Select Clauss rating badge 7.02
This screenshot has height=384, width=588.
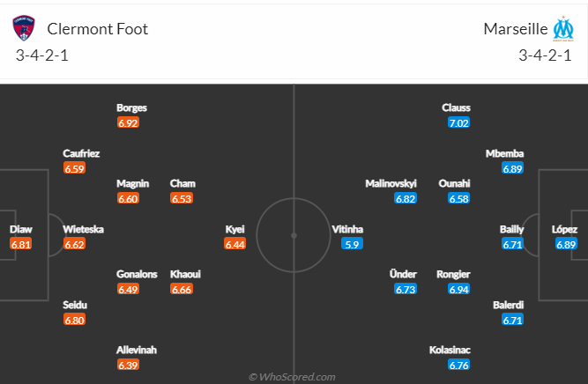tap(458, 123)
